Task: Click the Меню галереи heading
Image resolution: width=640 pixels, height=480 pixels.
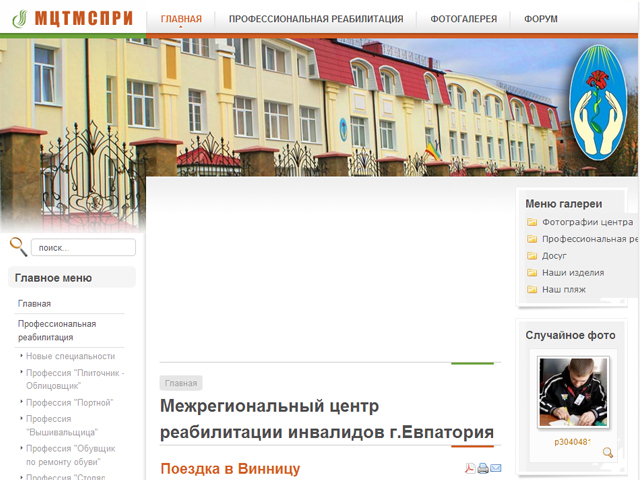Action: click(564, 203)
